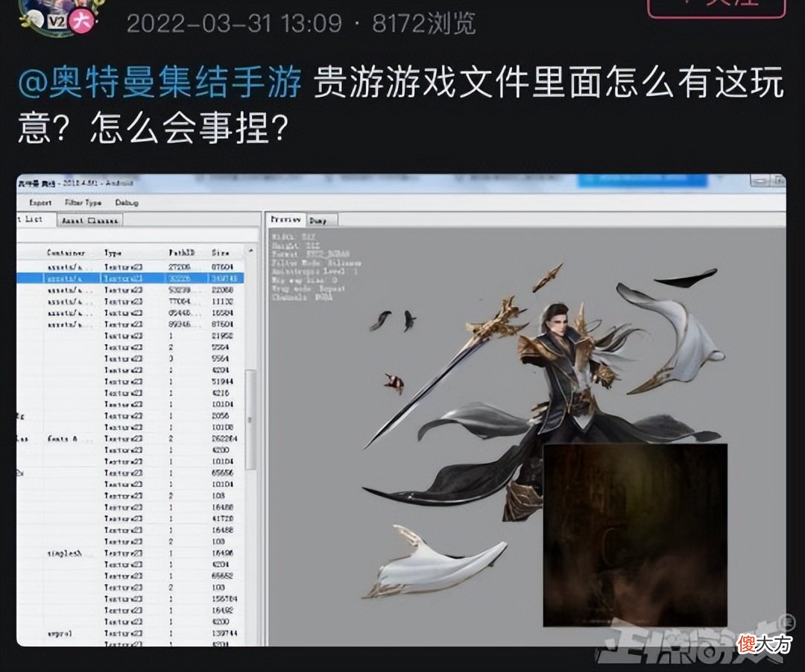Screen dimensions: 805x672
Task: Select the Texture2D row with size 65656
Action: tap(130, 473)
